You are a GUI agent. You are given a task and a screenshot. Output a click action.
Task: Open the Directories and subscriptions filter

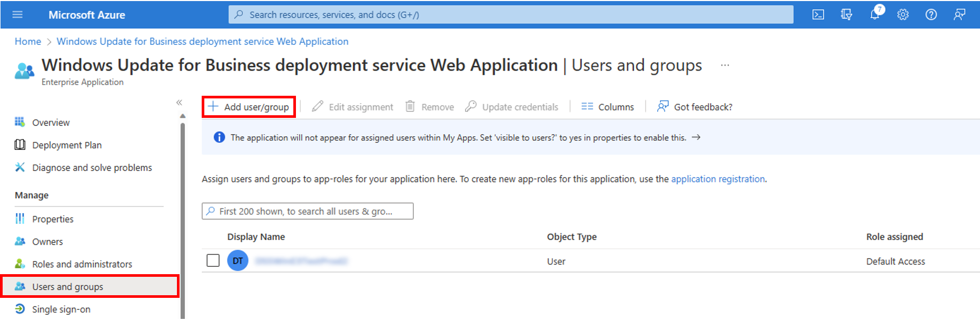[846, 15]
